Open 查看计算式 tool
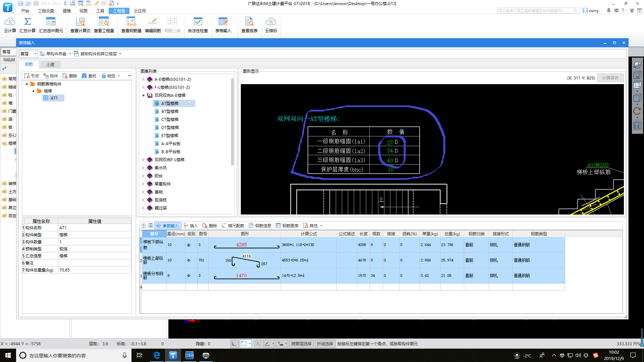 [x=80, y=25]
